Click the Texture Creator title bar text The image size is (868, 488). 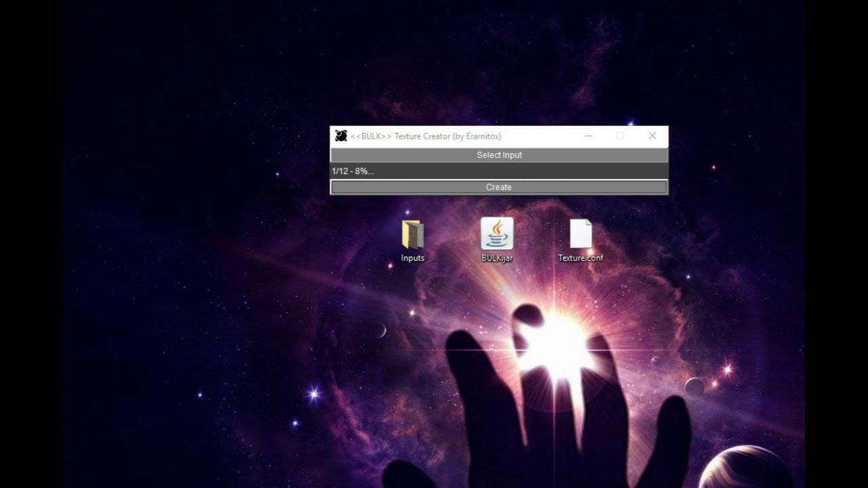(x=426, y=136)
